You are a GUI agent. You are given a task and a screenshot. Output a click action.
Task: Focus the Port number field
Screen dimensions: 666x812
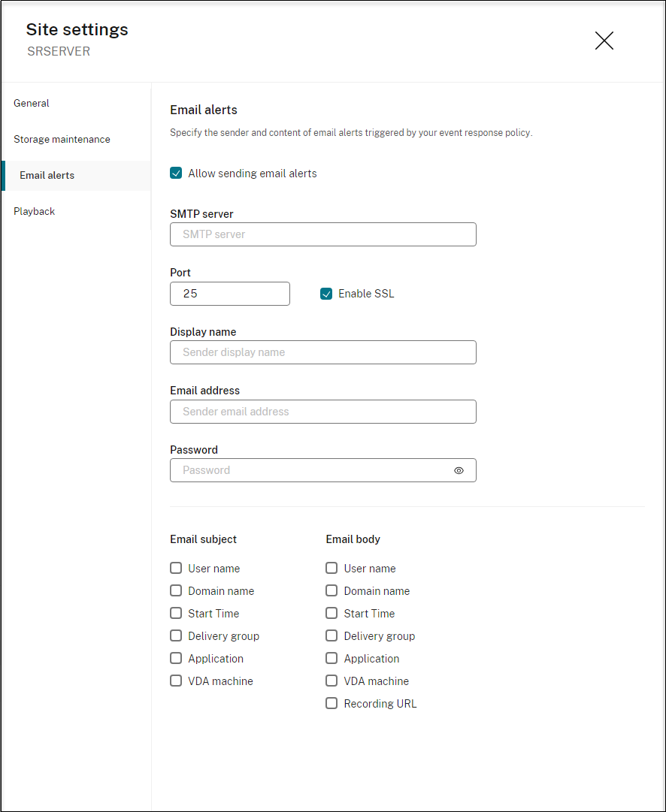tap(230, 294)
